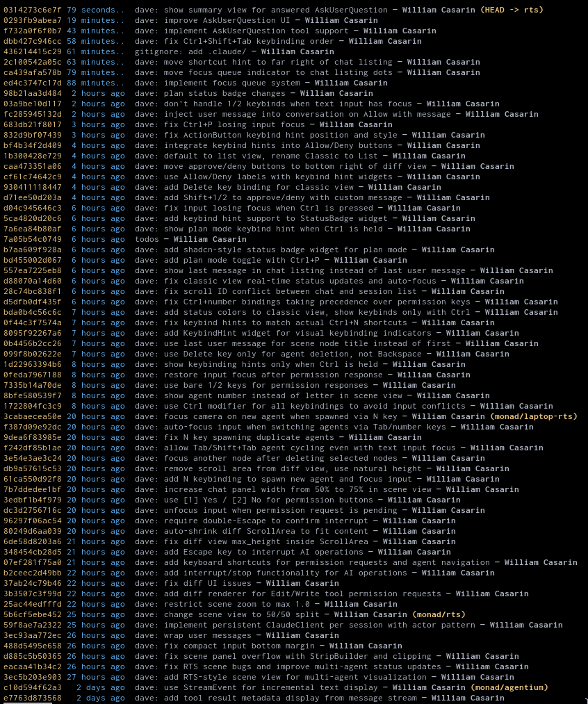The image size is (588, 704).
Task: Click the pager cursor at bottom left
Action: pyautogui.click(x=28, y=703)
